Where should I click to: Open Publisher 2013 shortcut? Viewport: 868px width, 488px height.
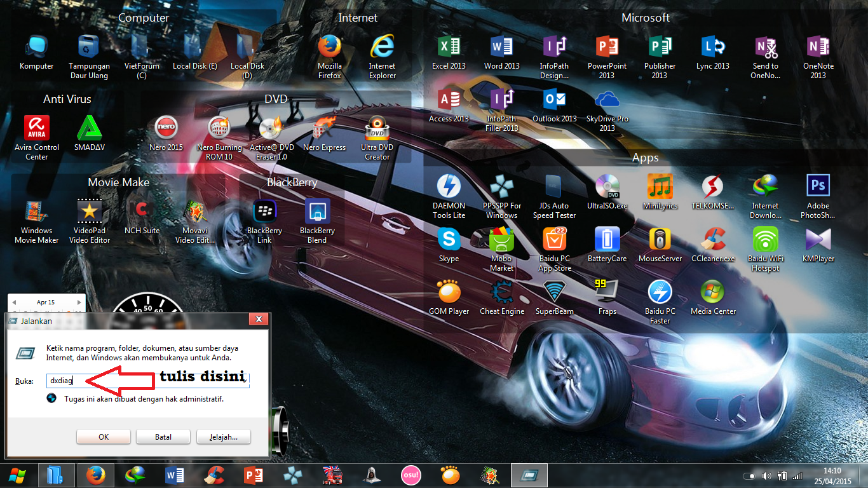[660, 57]
